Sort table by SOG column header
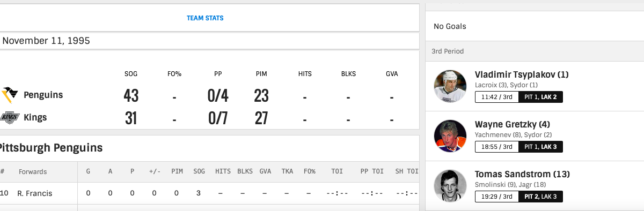Viewport: 644px width, 211px height. point(199,172)
